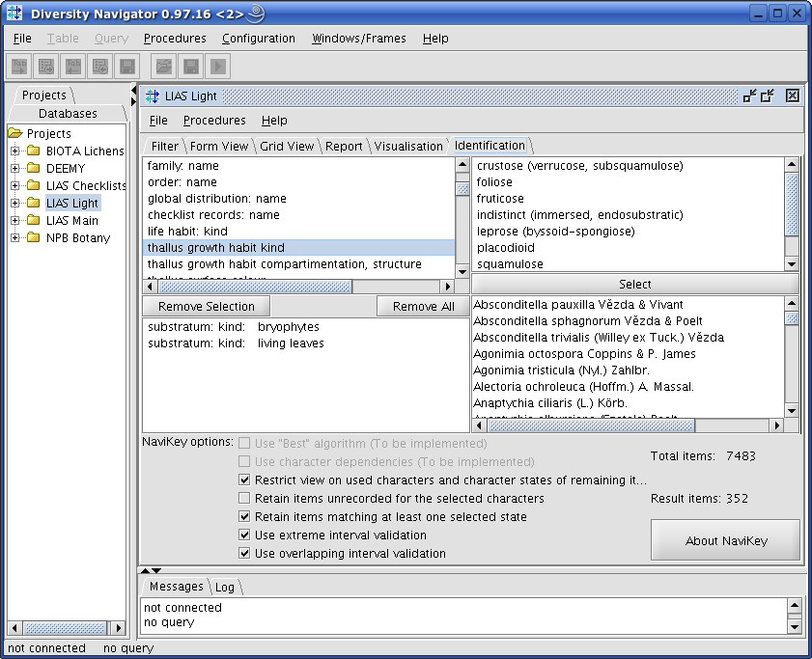This screenshot has width=812, height=659.
Task: Click the Tab right-arrow toolbar icon
Action: (19, 67)
